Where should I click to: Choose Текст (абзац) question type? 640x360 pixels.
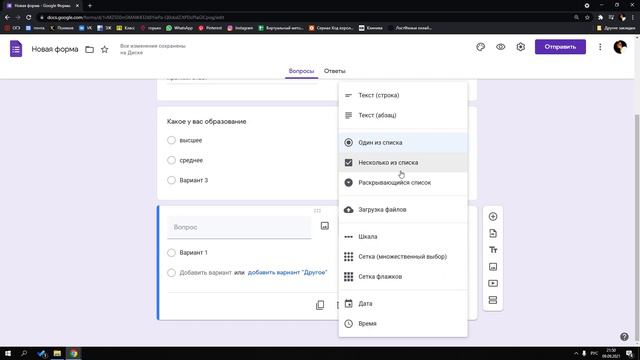point(403,115)
